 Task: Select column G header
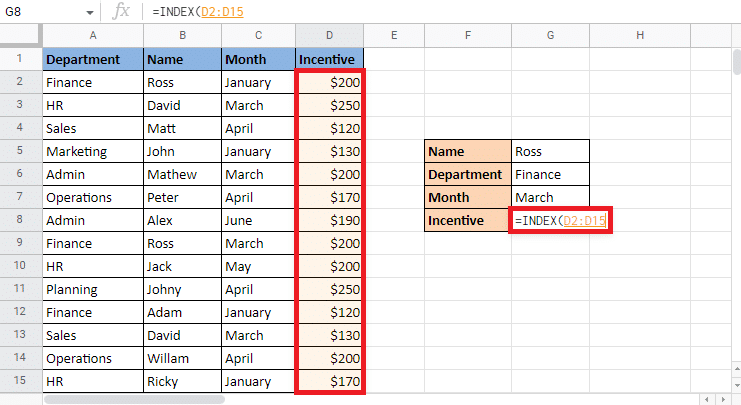550,36
